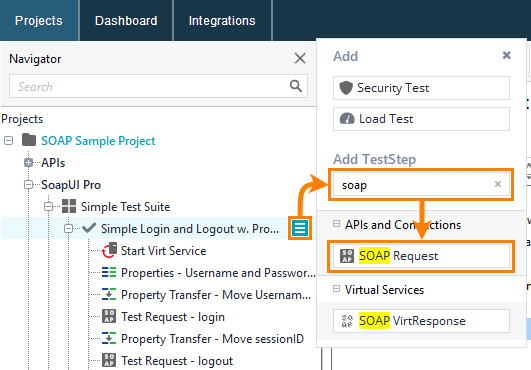Collapse the SoapUI Pro node
The image size is (531, 370).
click(x=28, y=185)
